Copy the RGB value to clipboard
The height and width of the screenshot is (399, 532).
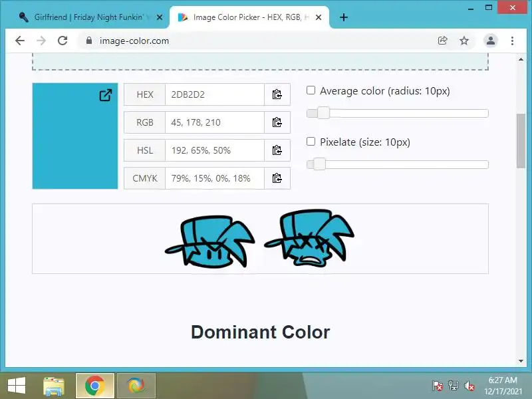[x=277, y=122]
